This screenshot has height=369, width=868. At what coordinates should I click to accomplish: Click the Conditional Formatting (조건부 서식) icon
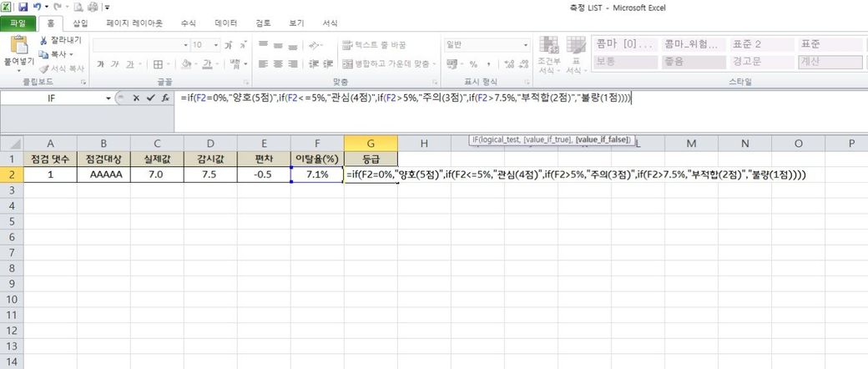(548, 45)
